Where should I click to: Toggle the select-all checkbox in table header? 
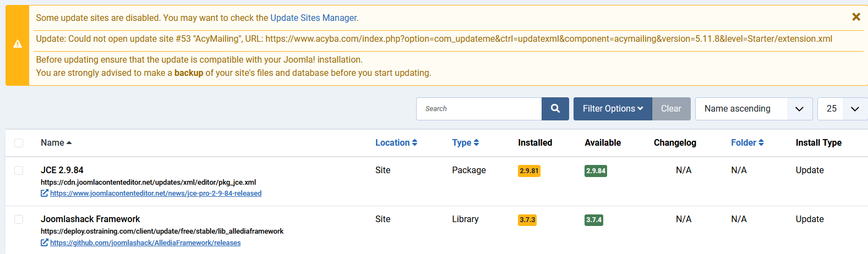click(x=19, y=143)
